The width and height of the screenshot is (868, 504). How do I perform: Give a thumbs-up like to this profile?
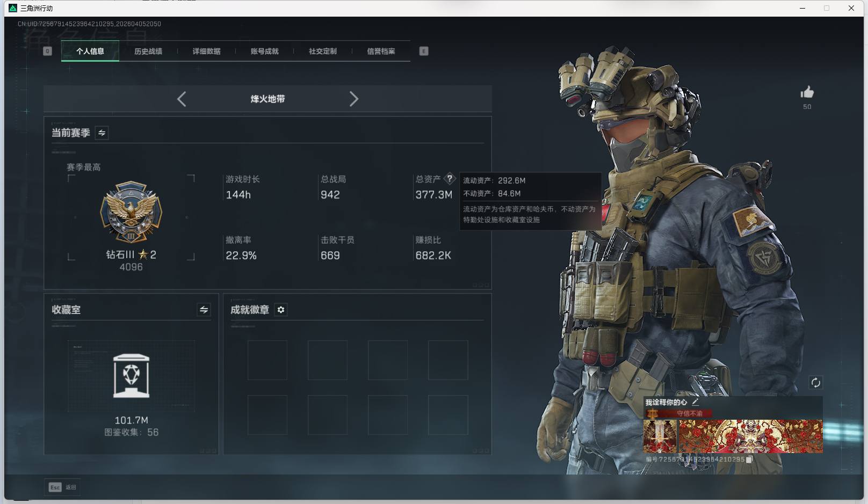pos(807,92)
